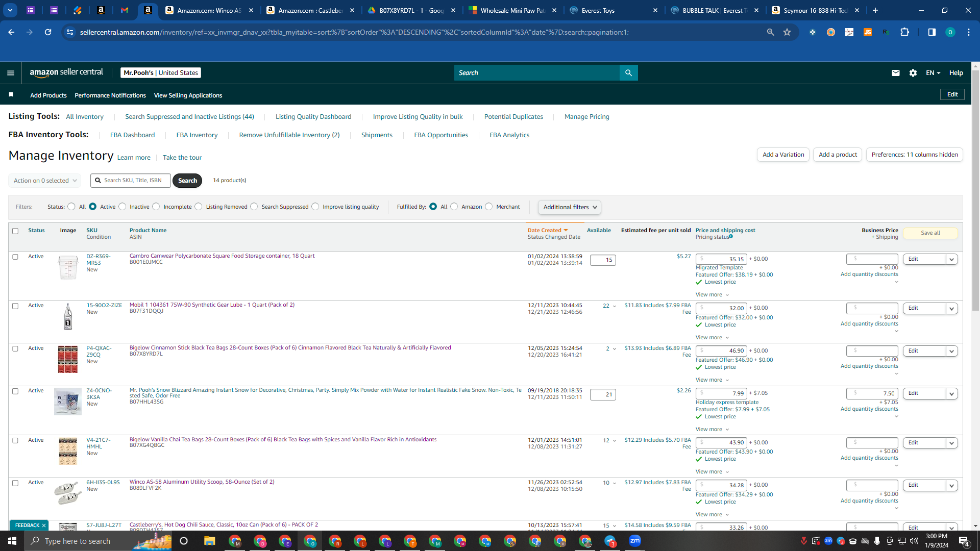The height and width of the screenshot is (551, 980).
Task: Click the browser zoom magnifier icon in the address bar
Action: (770, 32)
